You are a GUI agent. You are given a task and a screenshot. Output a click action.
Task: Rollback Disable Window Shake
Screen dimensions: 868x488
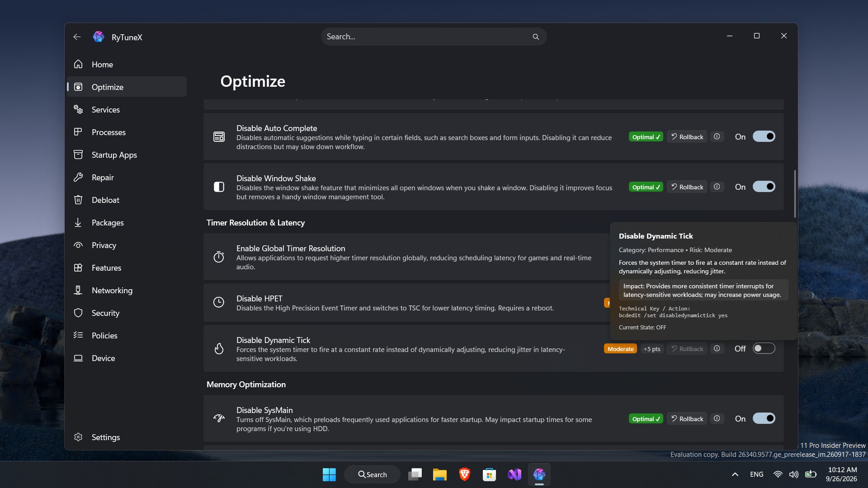(687, 187)
